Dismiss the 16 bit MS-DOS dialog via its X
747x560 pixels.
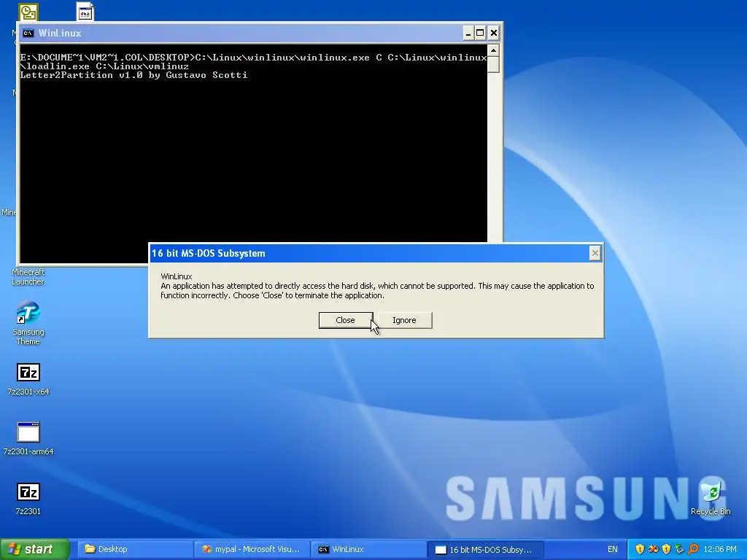tap(595, 253)
